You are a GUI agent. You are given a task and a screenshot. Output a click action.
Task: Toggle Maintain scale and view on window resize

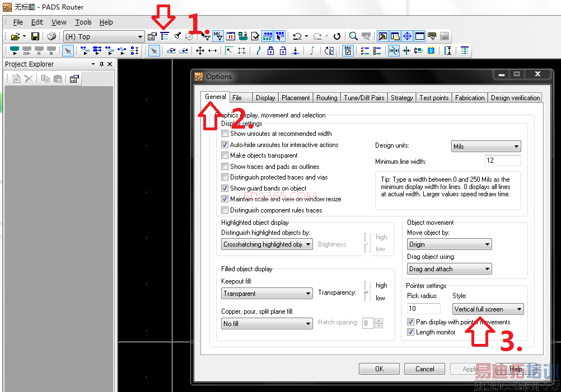225,199
